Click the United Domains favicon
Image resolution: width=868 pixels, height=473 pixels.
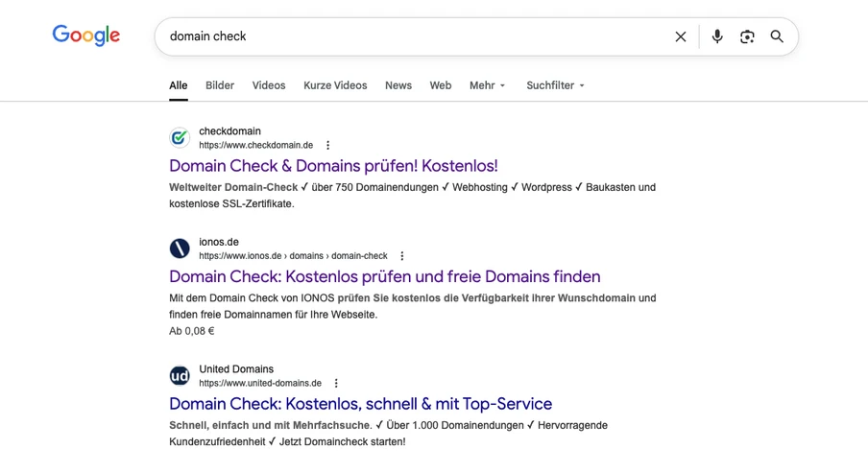[180, 376]
